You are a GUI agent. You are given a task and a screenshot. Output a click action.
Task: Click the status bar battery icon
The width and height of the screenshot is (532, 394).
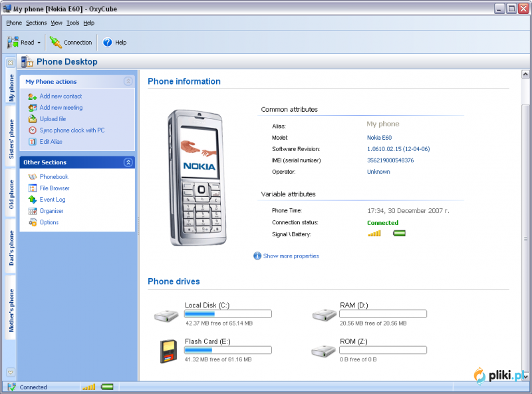[x=107, y=387]
